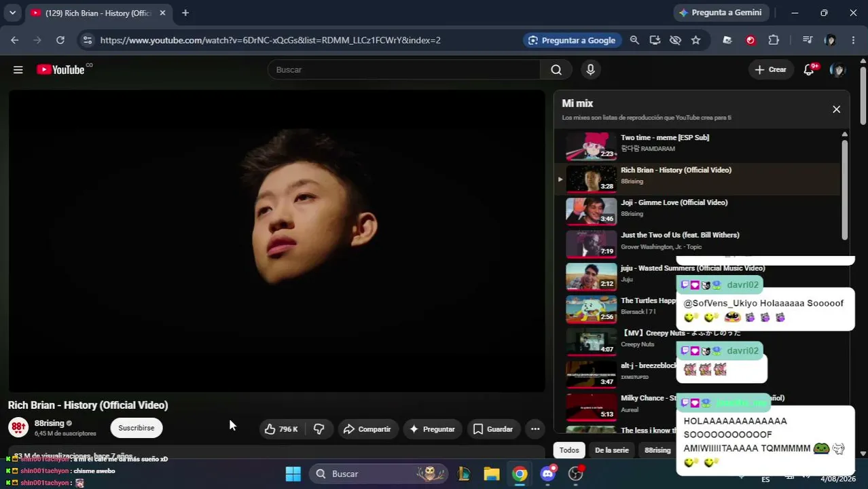Open the Roblox extension icon

pyautogui.click(x=727, y=40)
